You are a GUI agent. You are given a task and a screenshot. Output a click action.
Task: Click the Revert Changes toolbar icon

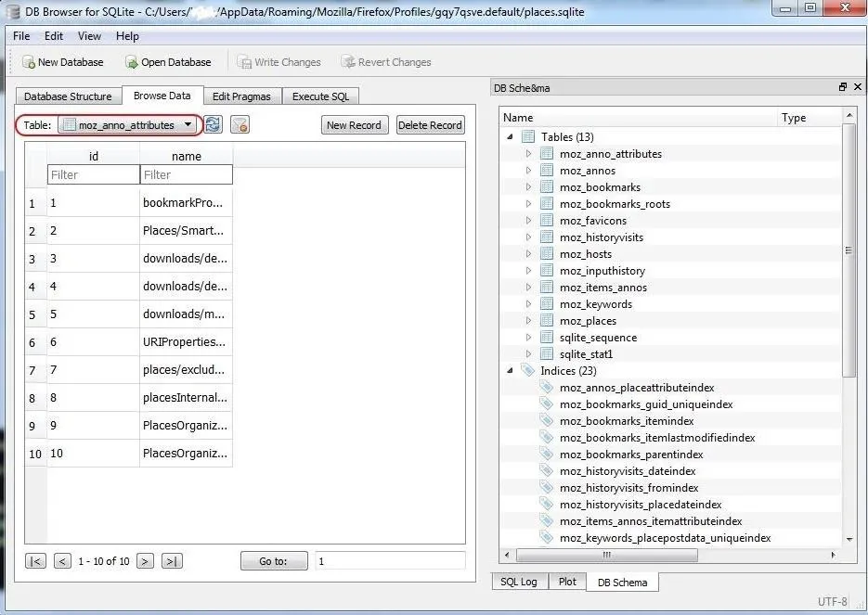coord(347,62)
